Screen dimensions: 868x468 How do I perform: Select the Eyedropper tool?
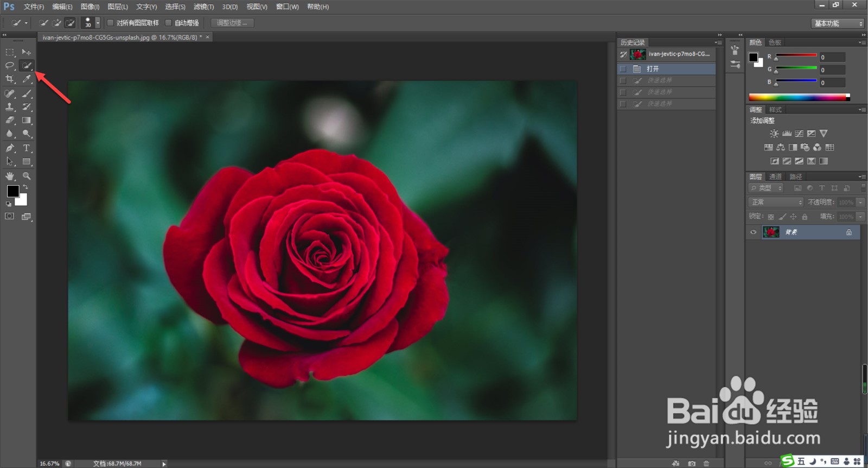(x=26, y=79)
